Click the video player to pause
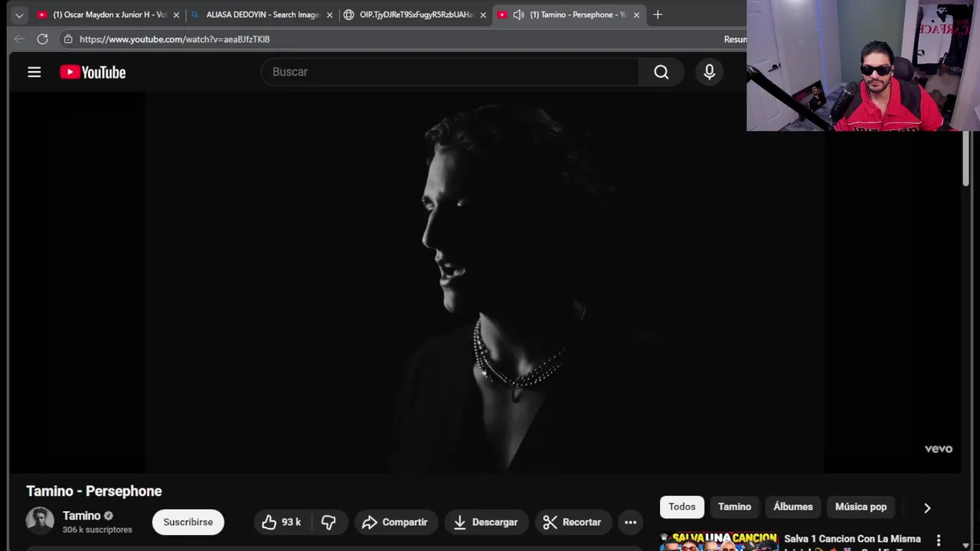The height and width of the screenshot is (551, 980). (484, 283)
